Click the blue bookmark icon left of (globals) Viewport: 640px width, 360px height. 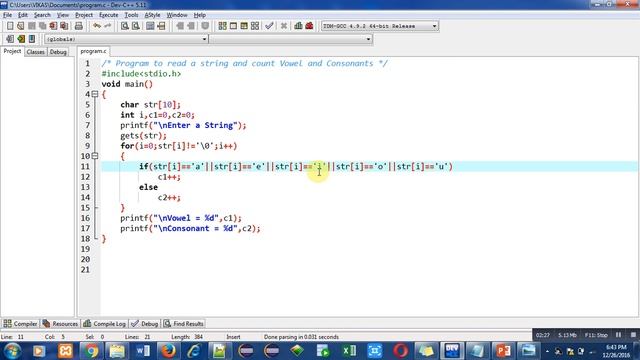point(32,39)
